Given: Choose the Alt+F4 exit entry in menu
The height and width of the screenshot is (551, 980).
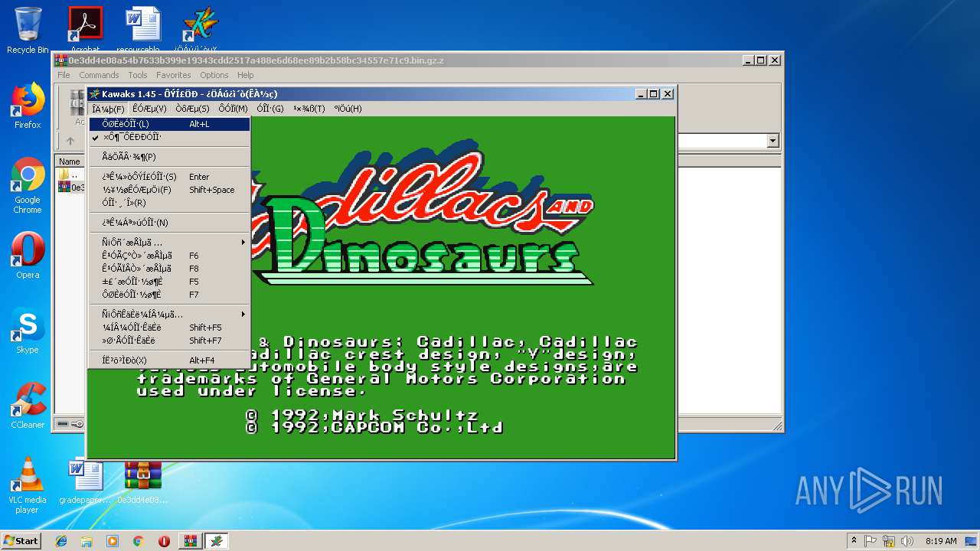Looking at the screenshot, I should (x=169, y=360).
